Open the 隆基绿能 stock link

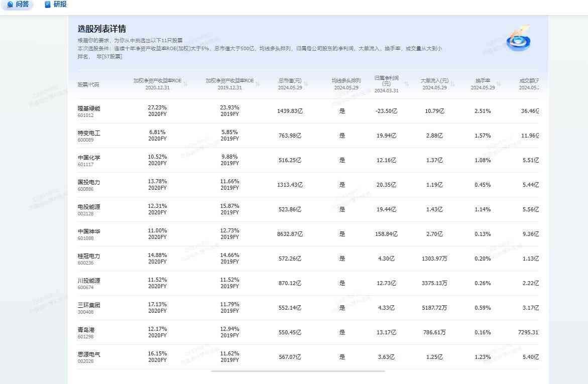click(89, 107)
